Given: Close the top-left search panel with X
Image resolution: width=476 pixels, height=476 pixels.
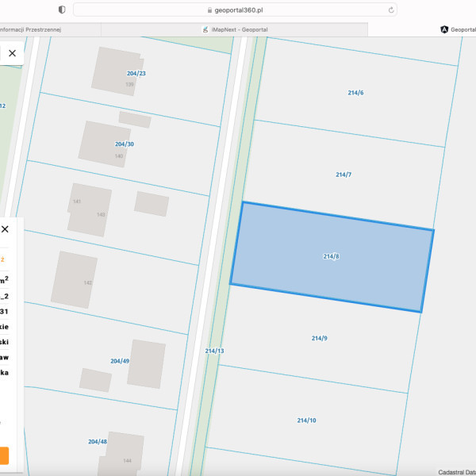Looking at the screenshot, I should click(x=12, y=53).
